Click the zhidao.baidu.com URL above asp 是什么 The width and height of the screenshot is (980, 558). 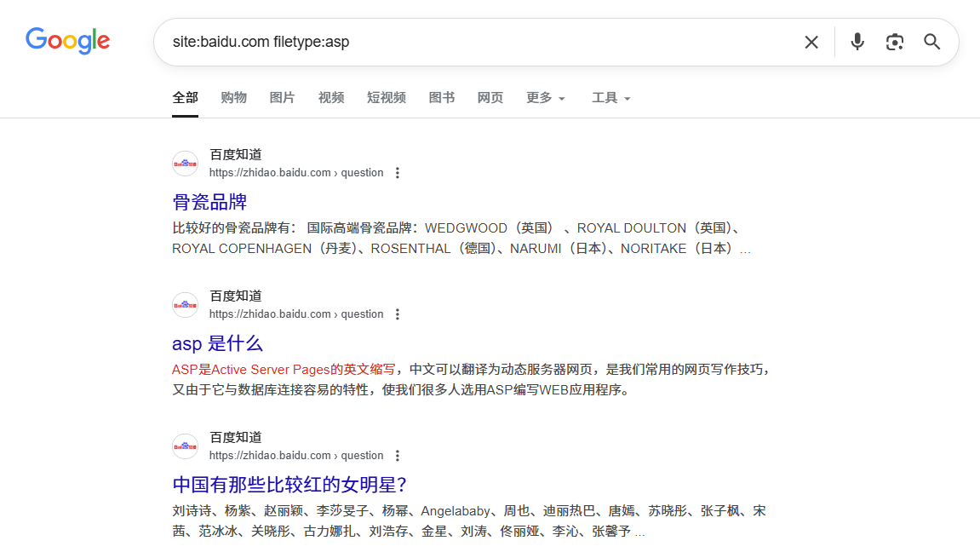296,314
